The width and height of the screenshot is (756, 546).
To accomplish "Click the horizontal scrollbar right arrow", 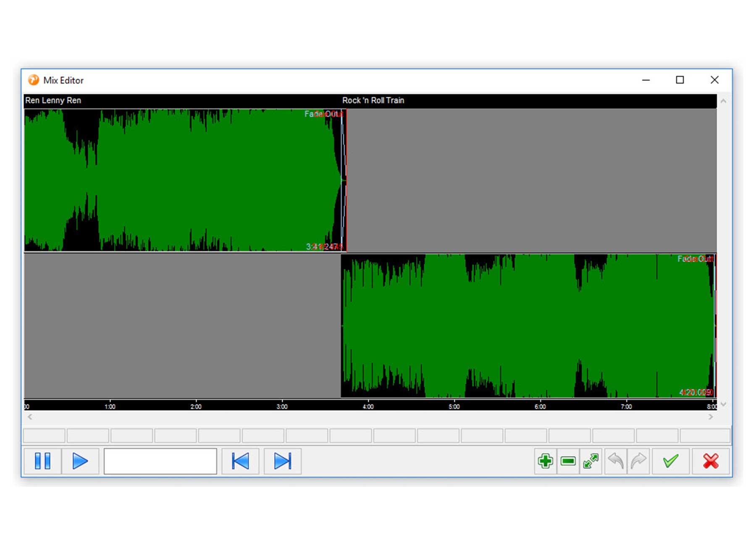I will [x=711, y=417].
